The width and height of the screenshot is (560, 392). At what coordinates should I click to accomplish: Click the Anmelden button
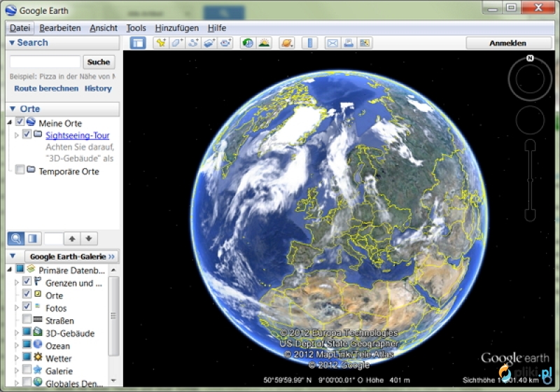pos(508,43)
